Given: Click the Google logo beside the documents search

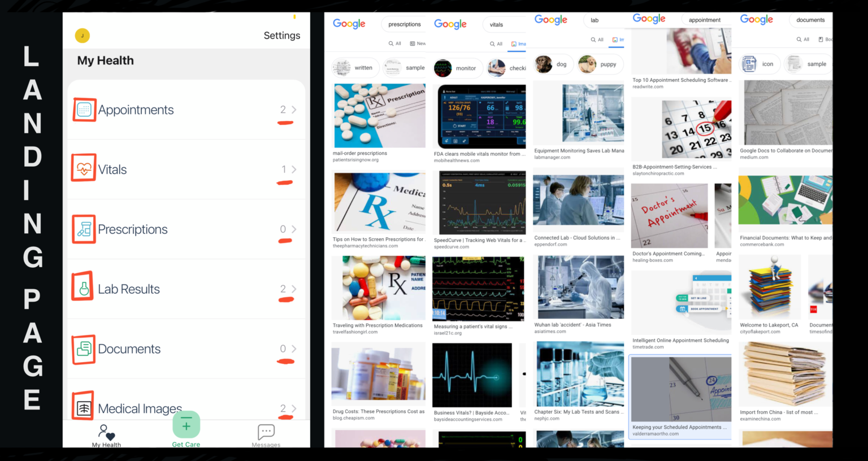Looking at the screenshot, I should click(x=757, y=19).
